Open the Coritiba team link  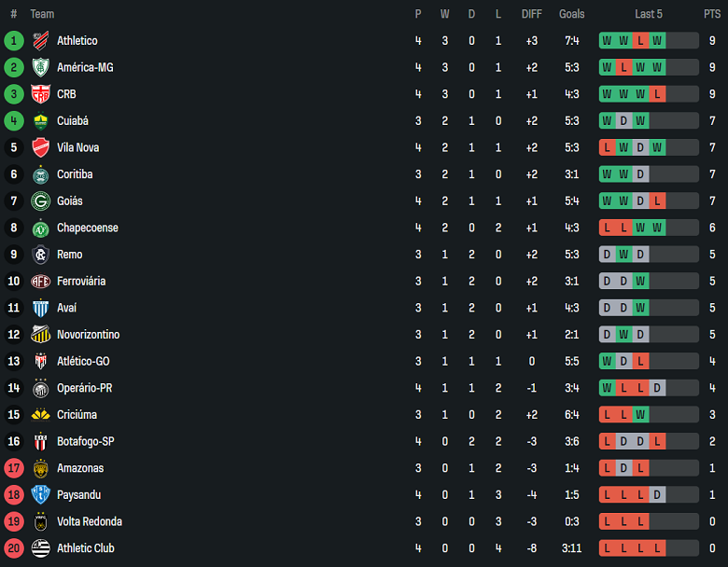[x=75, y=174]
